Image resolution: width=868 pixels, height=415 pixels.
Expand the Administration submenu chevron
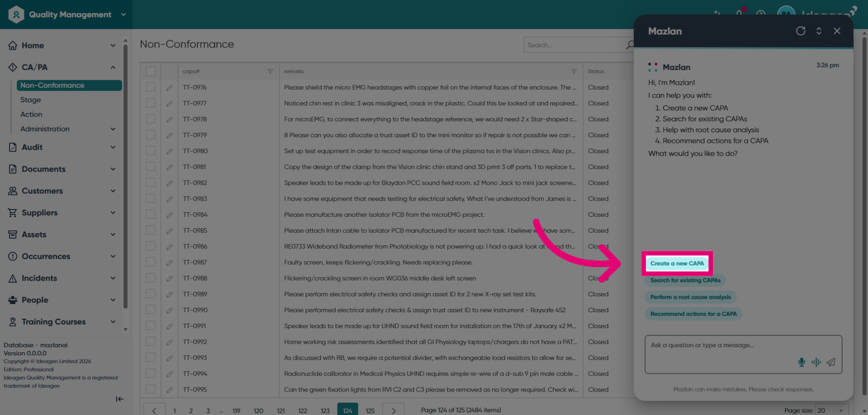(x=113, y=129)
